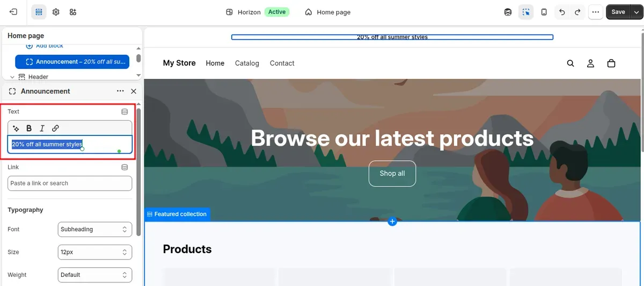
Task: Click the My Store logo
Action: 179,63
